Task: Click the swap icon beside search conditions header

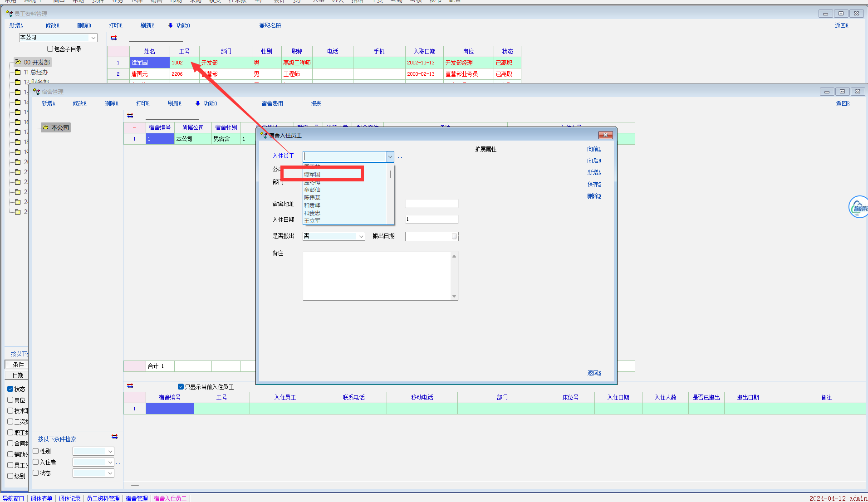Action: [x=115, y=437]
